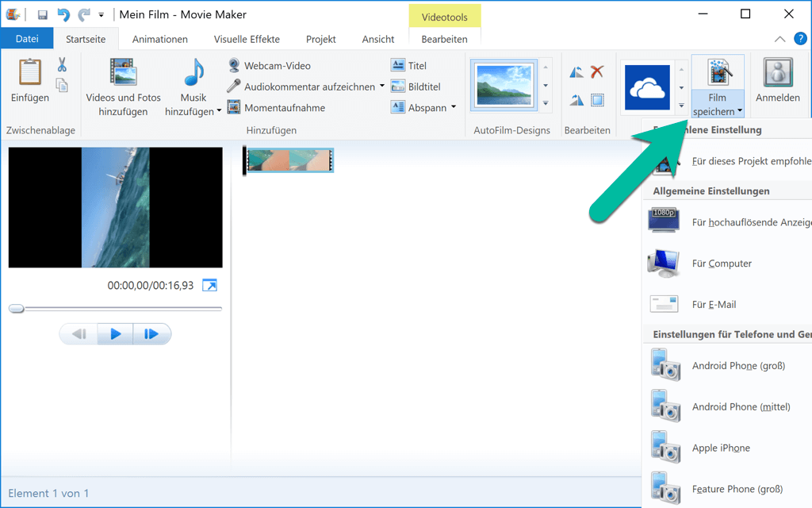Choose Android Phone (mittel) setting
This screenshot has width=812, height=508.
pos(728,406)
